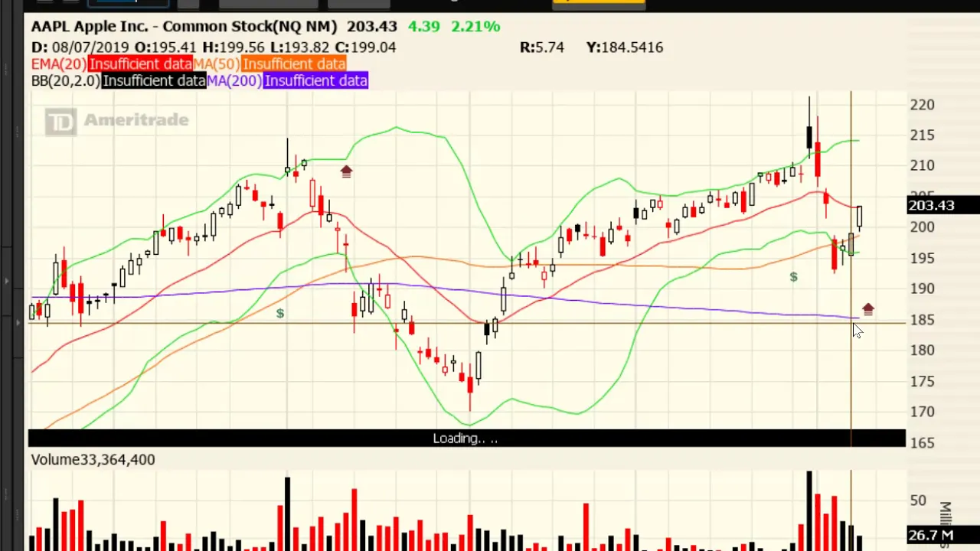Click the cursor price Y:184.5416
The image size is (980, 551).
click(x=625, y=47)
